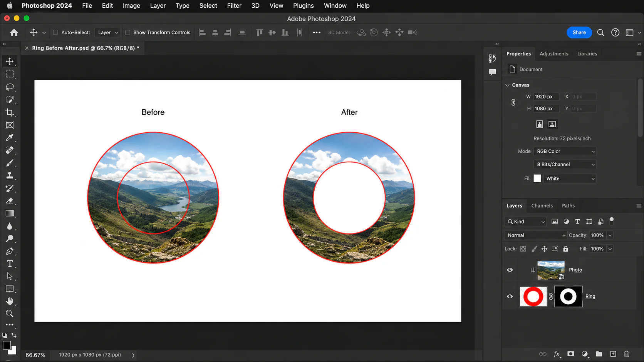Screen dimensions: 644x362
Task: Open the Kind filter dropdown
Action: click(x=525, y=222)
